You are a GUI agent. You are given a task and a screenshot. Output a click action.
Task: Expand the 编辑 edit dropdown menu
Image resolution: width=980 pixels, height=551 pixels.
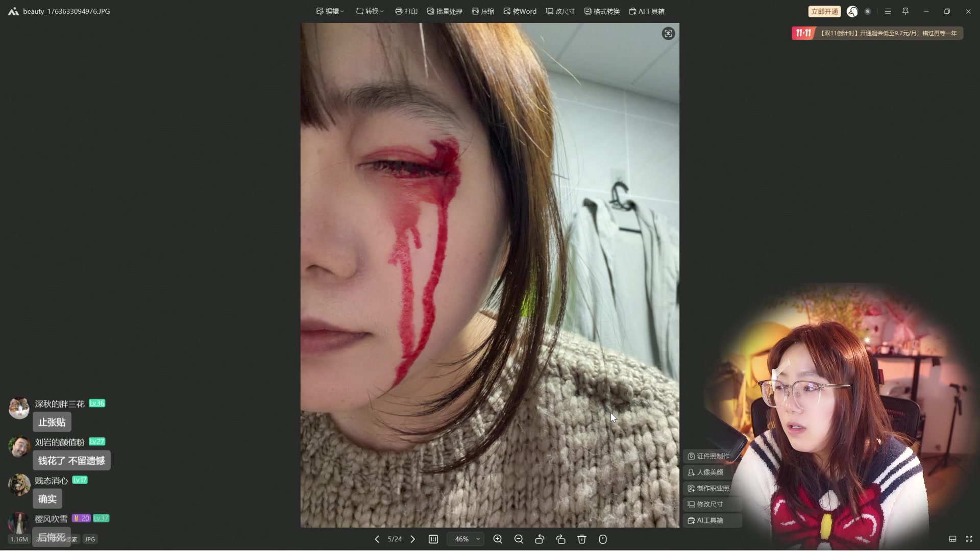330,11
